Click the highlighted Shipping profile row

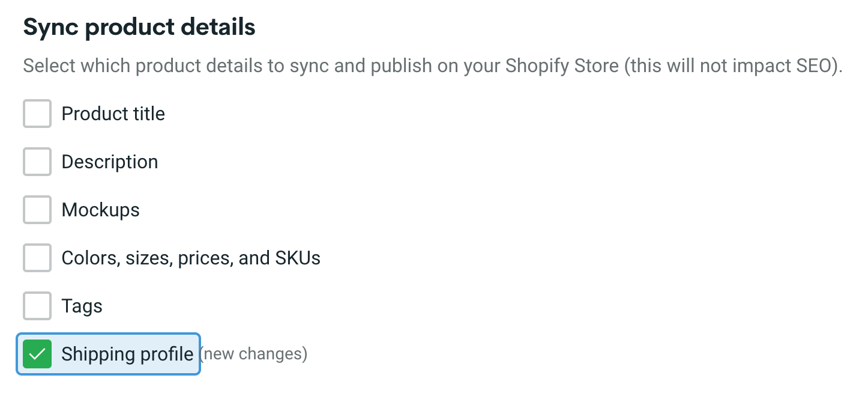(108, 354)
